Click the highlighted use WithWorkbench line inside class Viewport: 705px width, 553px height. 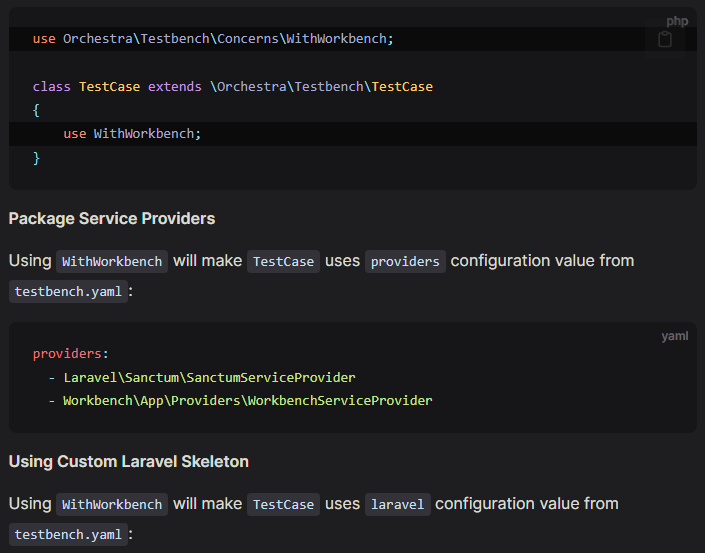tap(132, 133)
